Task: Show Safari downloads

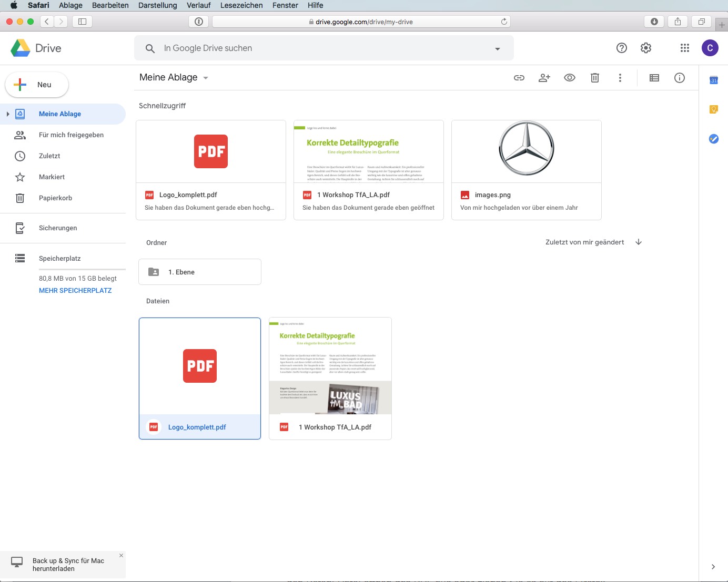Action: point(654,22)
